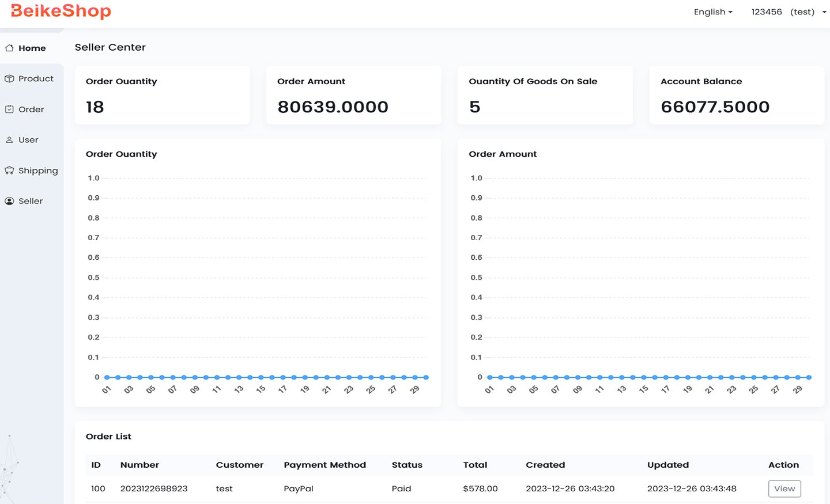
Task: Click the Total column header
Action: tap(475, 465)
